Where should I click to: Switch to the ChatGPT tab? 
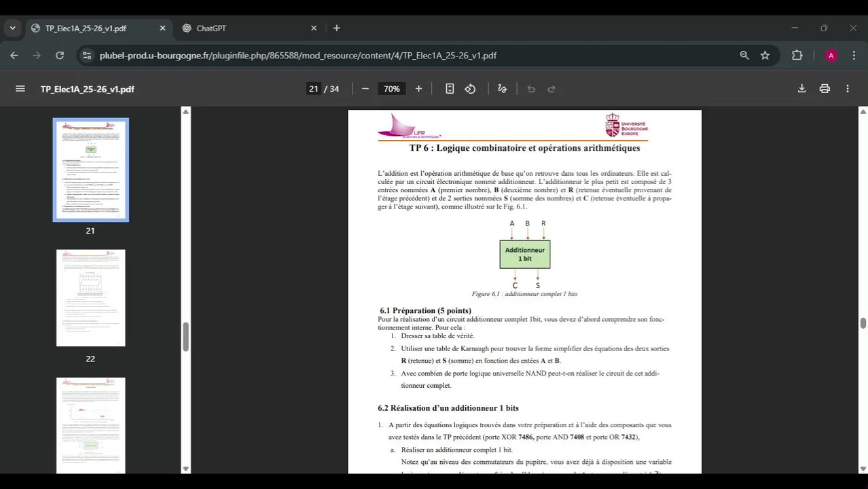[250, 29]
